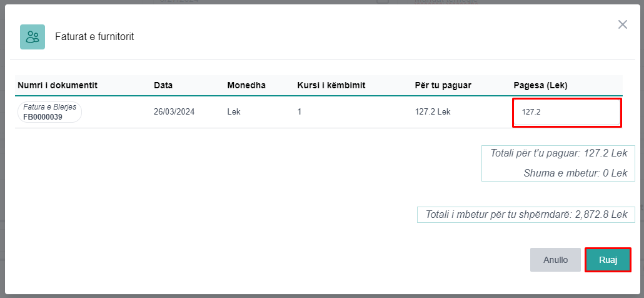Select the Lek currency cell in row
This screenshot has height=298, width=644.
point(234,112)
